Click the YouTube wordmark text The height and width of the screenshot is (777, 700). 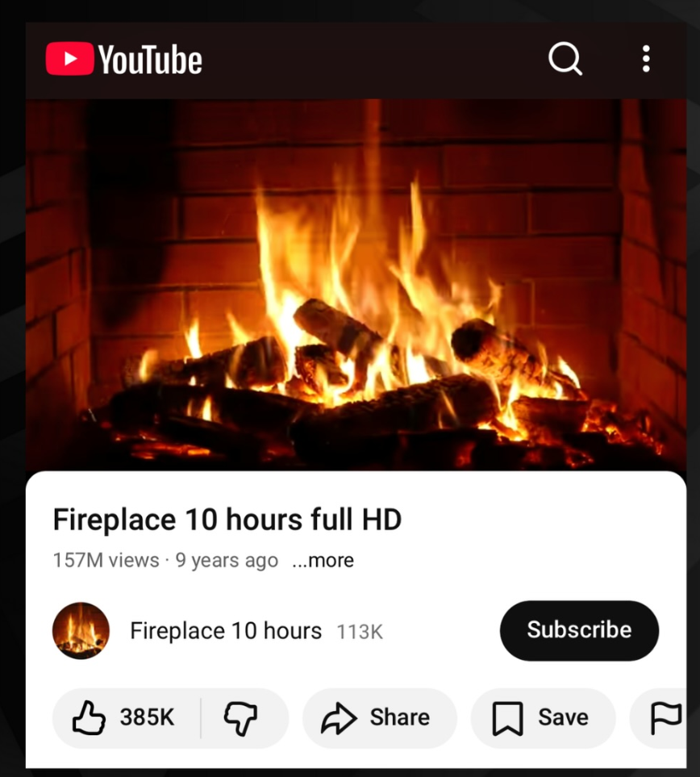[x=150, y=60]
